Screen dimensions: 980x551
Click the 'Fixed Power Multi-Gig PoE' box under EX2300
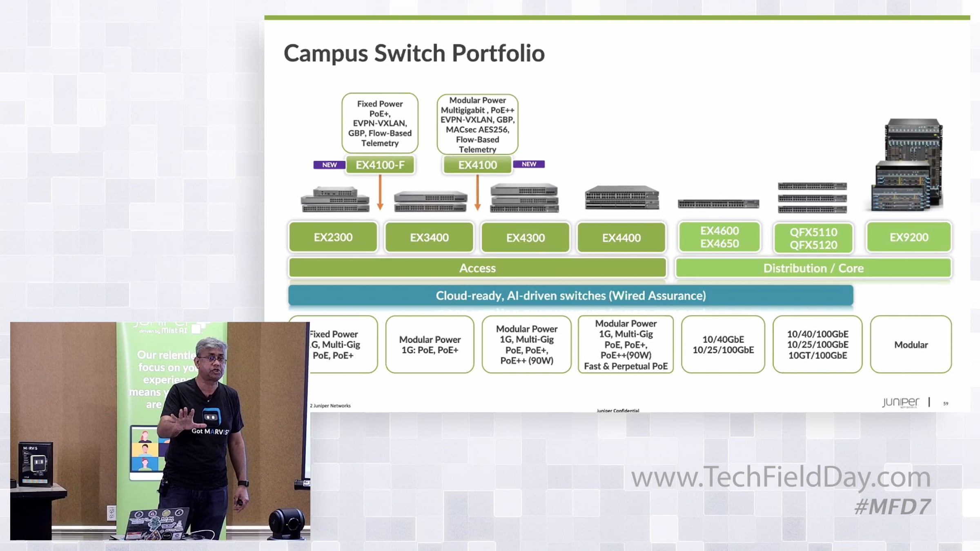(x=333, y=344)
